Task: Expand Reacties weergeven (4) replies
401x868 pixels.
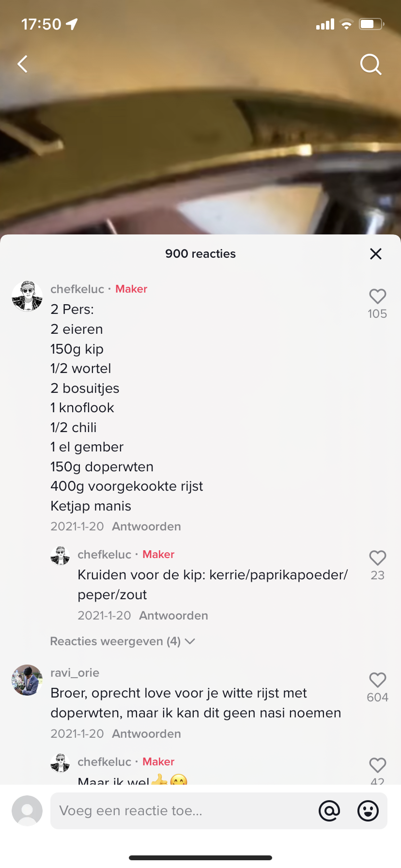Action: 122,641
